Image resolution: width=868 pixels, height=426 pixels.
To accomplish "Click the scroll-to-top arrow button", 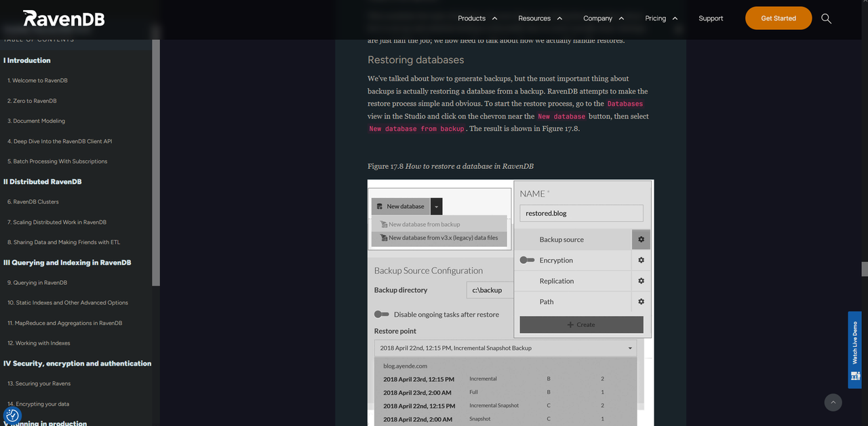I will [833, 402].
